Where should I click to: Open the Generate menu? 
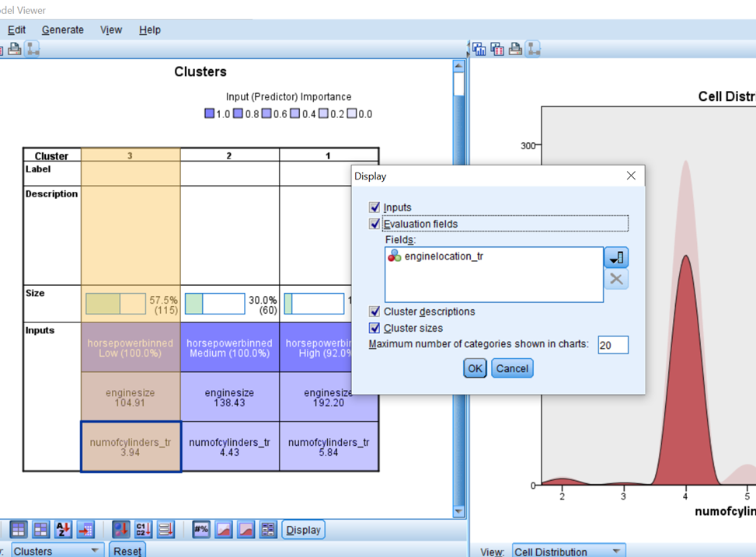tap(62, 30)
